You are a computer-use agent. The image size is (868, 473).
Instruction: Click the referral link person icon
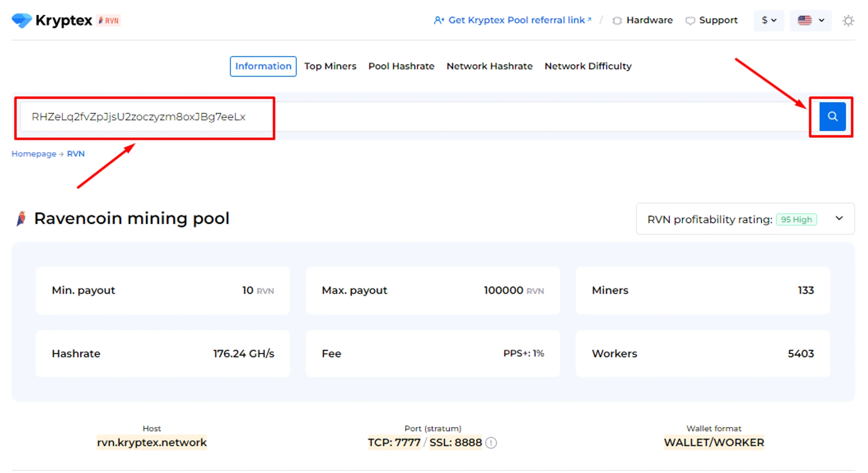pos(439,20)
